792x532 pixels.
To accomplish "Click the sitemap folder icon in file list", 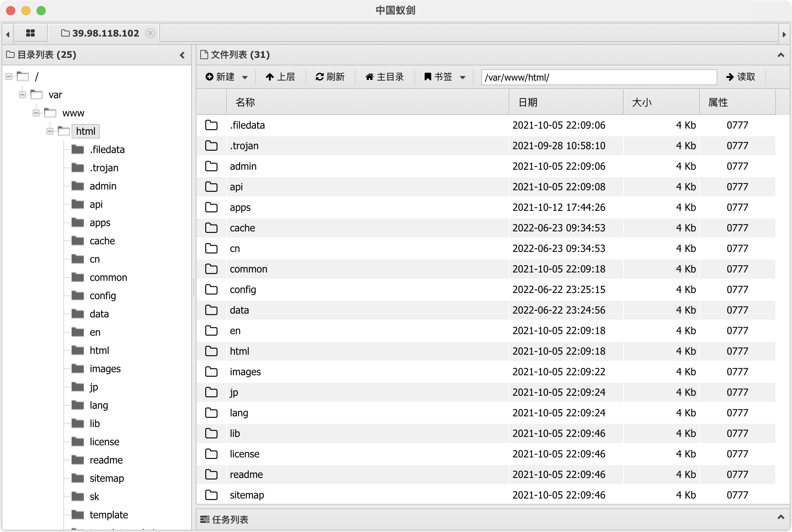I will (x=211, y=495).
